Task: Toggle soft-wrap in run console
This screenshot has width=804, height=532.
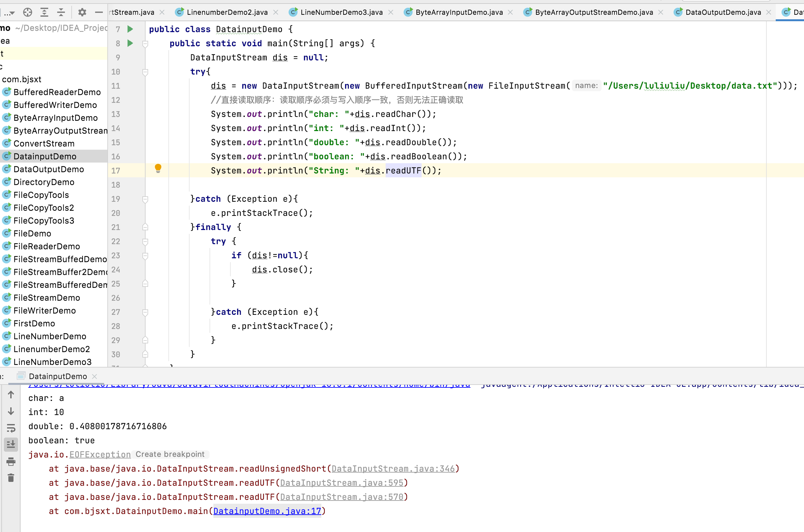Action: [11, 428]
